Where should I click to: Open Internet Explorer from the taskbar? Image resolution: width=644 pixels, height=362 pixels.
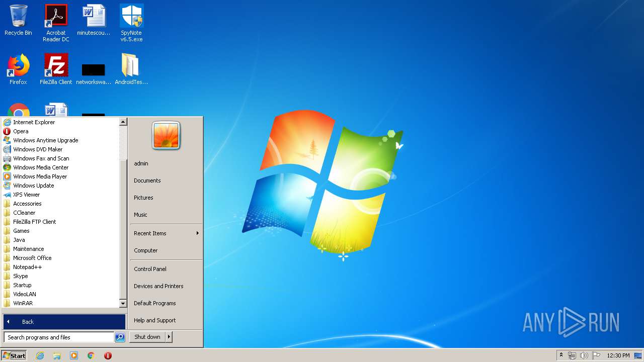(40, 355)
